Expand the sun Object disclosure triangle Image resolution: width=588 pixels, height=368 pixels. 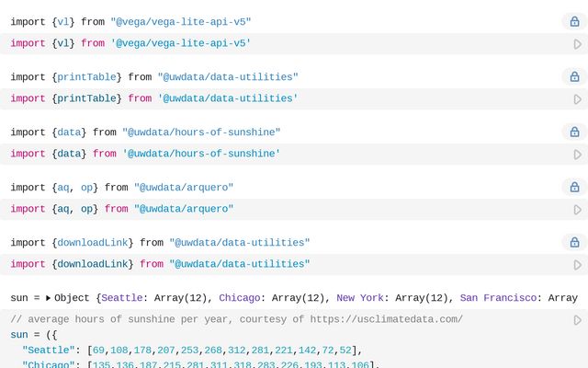tap(49, 298)
